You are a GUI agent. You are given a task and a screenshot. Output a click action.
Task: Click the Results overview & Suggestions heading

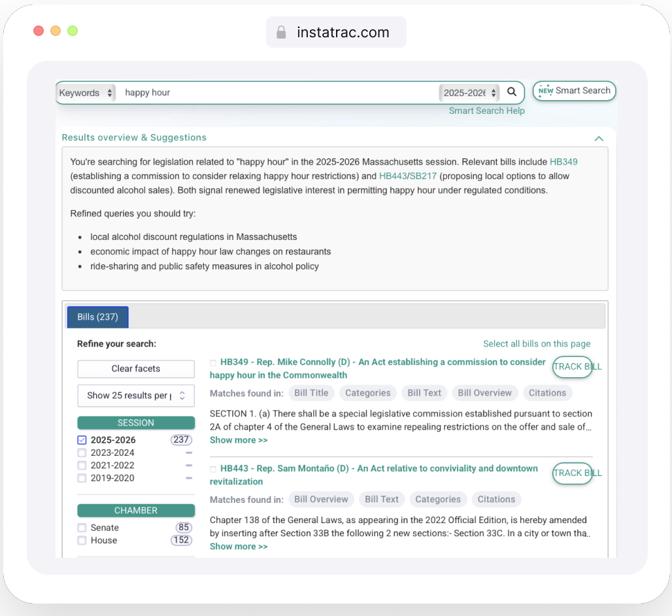(134, 137)
